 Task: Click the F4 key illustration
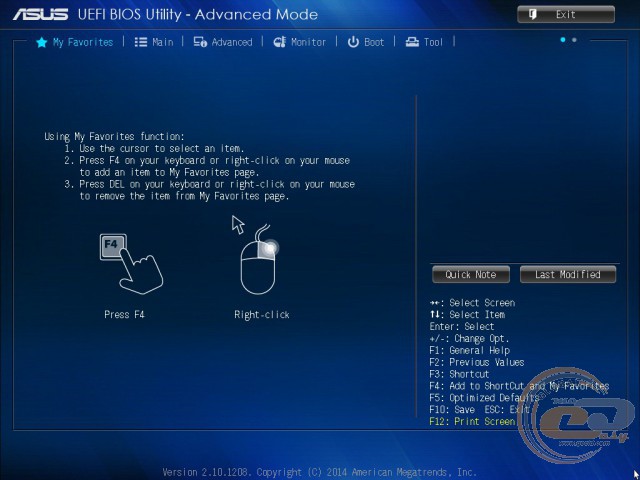[131, 264]
